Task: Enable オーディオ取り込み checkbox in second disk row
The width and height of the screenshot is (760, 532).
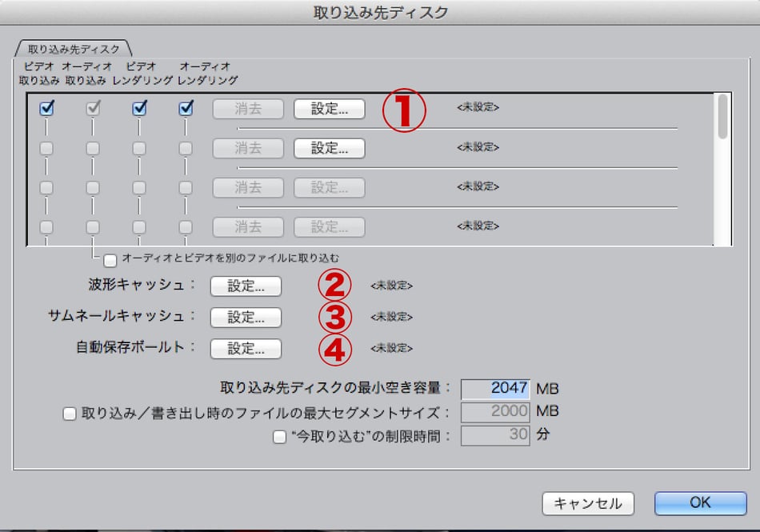Action: tap(93, 148)
